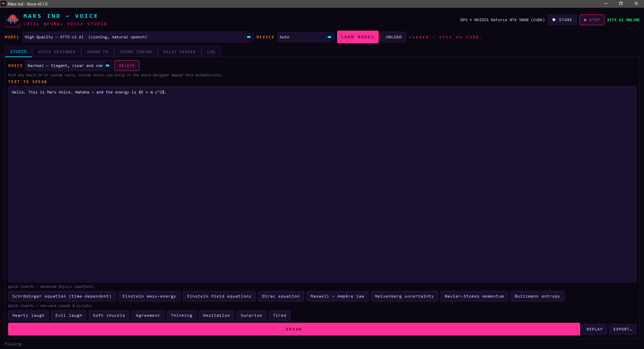
Task: Insert Einstein field equations
Action: (x=219, y=296)
